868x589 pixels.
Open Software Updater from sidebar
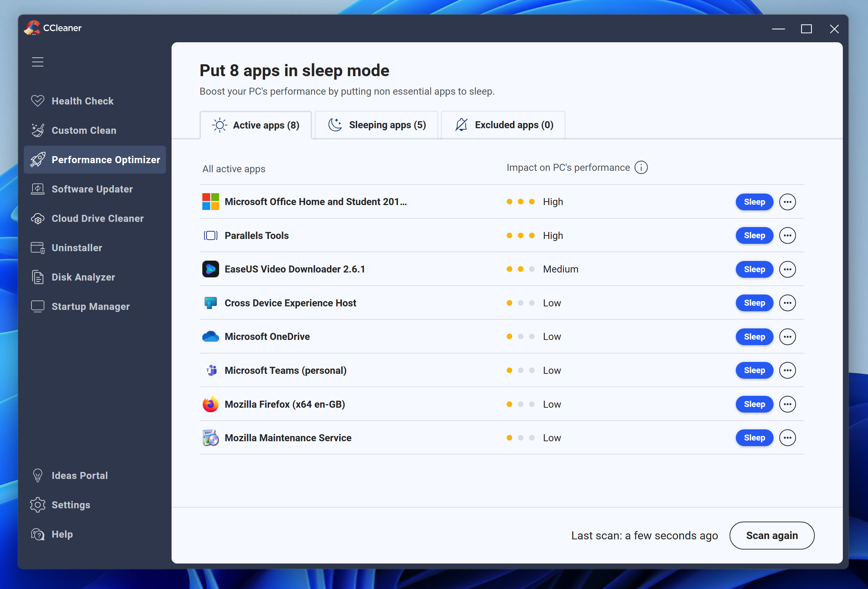[92, 189]
